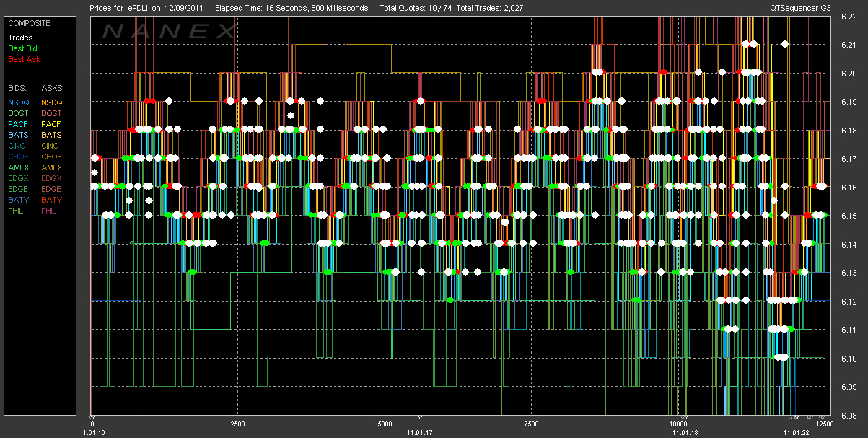Viewport: 868px width, 438px height.
Task: Select BATY under the ASKS column
Action: click(52, 200)
